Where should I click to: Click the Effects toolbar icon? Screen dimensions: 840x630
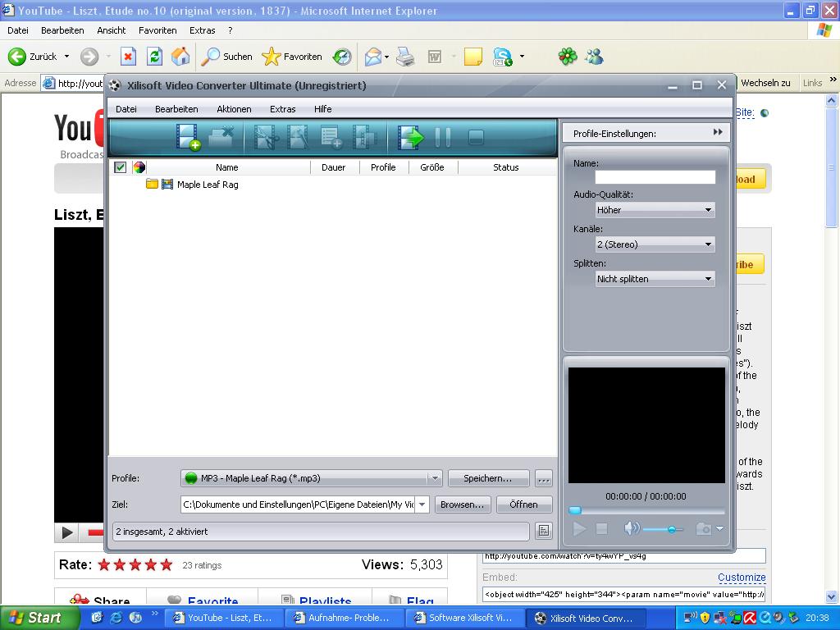(298, 137)
